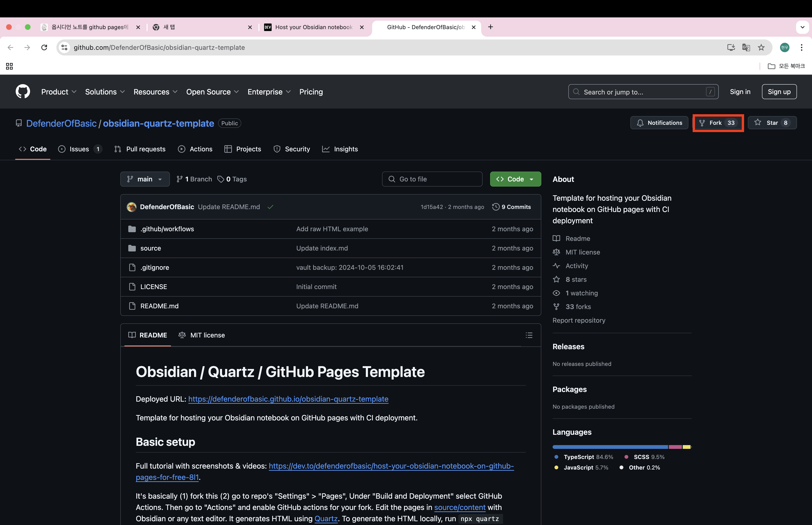Click the green check status icon on latest commit
812x525 pixels.
pyautogui.click(x=270, y=207)
